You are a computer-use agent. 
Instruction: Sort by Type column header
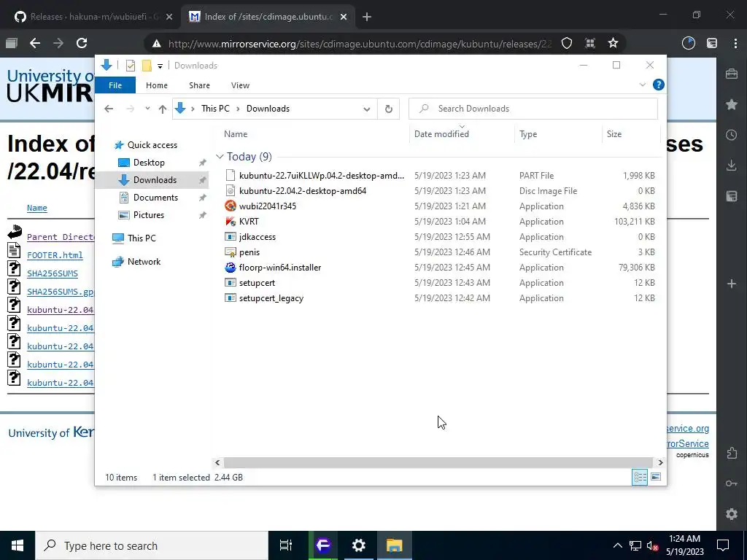point(558,134)
